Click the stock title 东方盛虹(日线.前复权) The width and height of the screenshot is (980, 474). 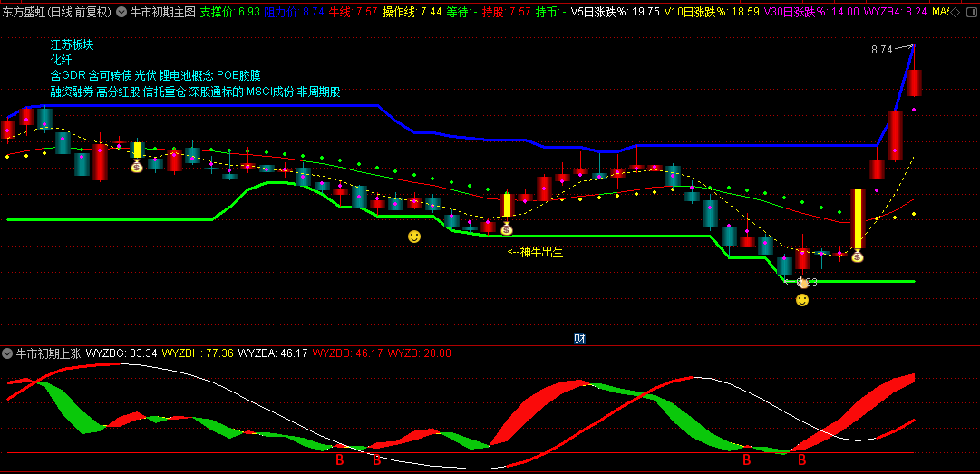coord(57,11)
